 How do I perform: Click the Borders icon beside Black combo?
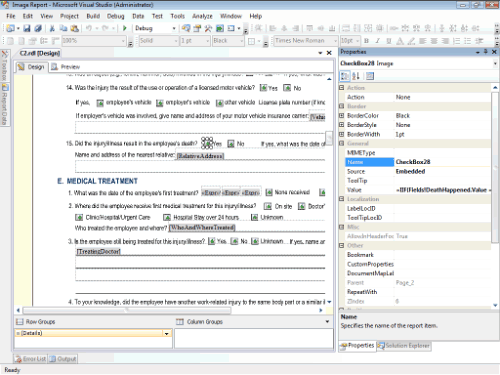coord(252,41)
